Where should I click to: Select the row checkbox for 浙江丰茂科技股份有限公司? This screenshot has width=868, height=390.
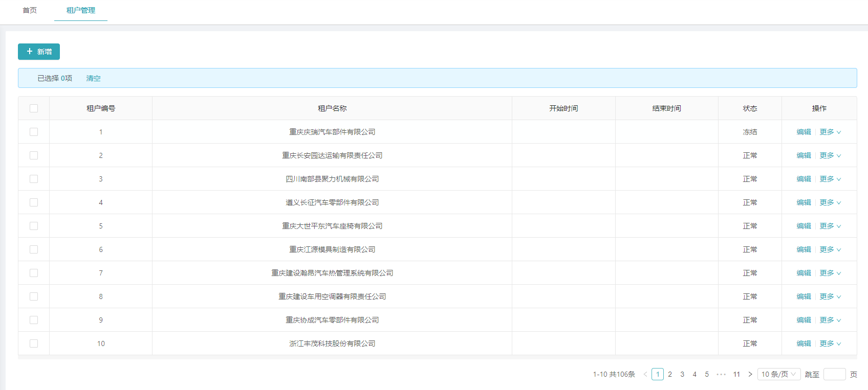click(34, 343)
